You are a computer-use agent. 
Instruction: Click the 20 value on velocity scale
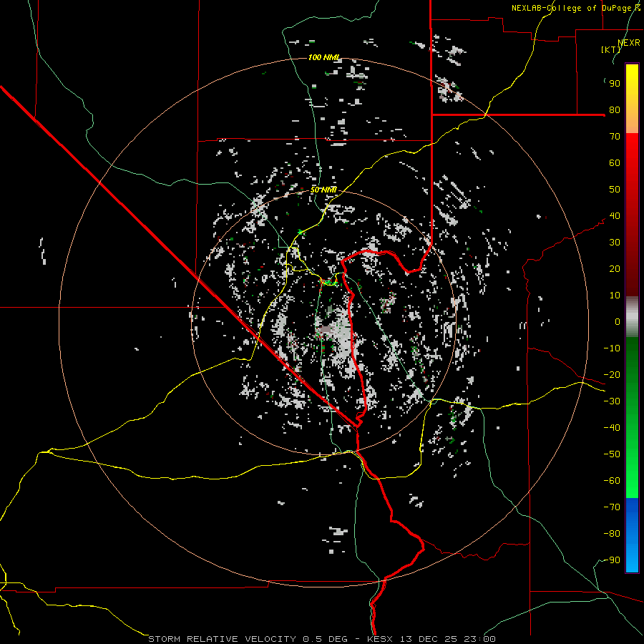click(615, 269)
